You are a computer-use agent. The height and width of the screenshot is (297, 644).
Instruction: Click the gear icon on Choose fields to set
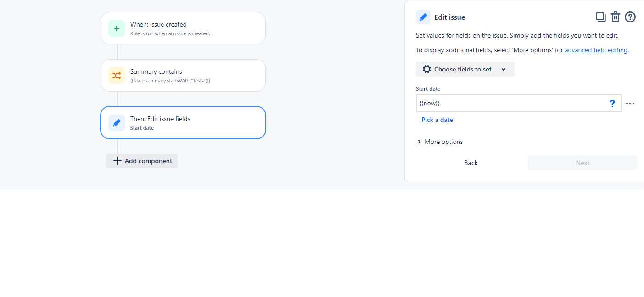[427, 69]
